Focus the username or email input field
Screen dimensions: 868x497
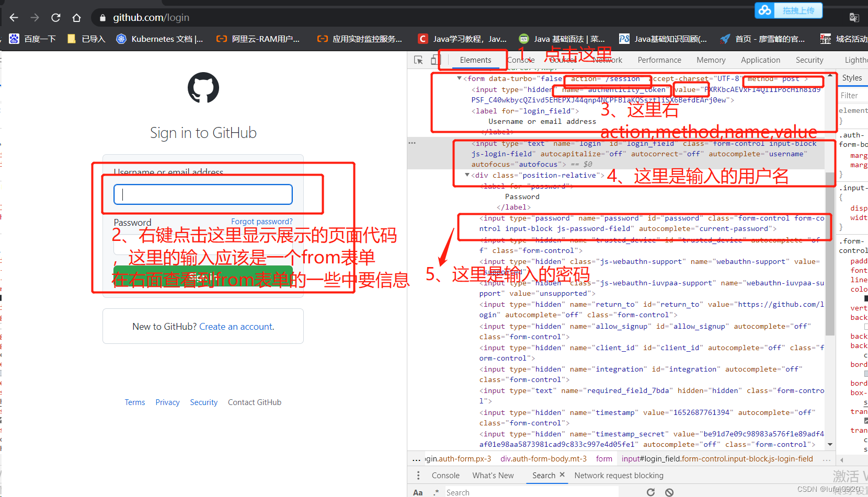(x=203, y=194)
